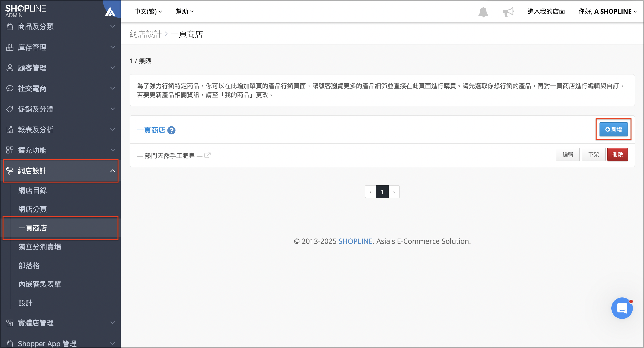Go to next page in pagination
The height and width of the screenshot is (348, 644).
(x=394, y=192)
